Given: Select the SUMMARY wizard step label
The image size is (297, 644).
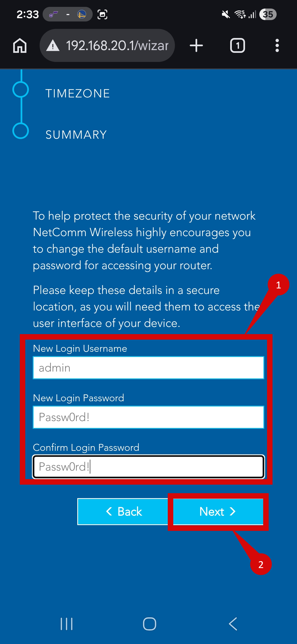Looking at the screenshot, I should 76,135.
